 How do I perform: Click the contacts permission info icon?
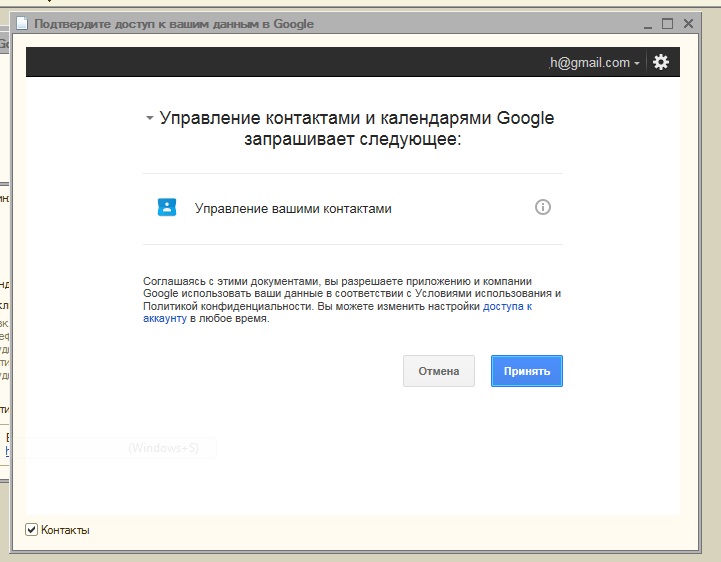tap(543, 207)
